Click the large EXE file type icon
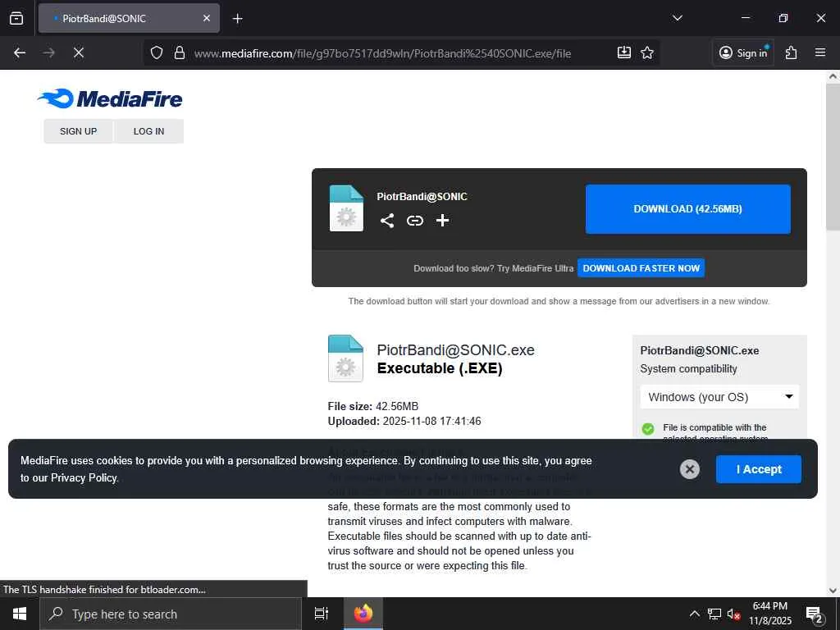 (345, 358)
